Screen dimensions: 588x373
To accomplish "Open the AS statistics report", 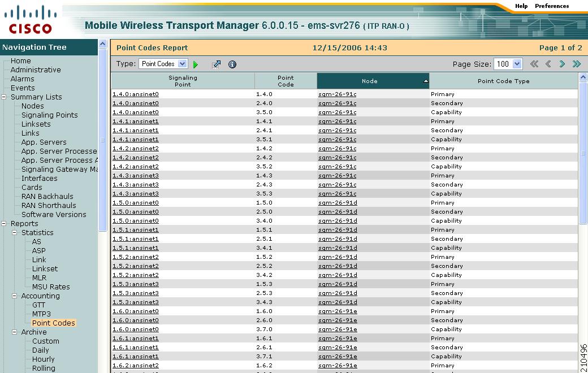I will click(37, 242).
